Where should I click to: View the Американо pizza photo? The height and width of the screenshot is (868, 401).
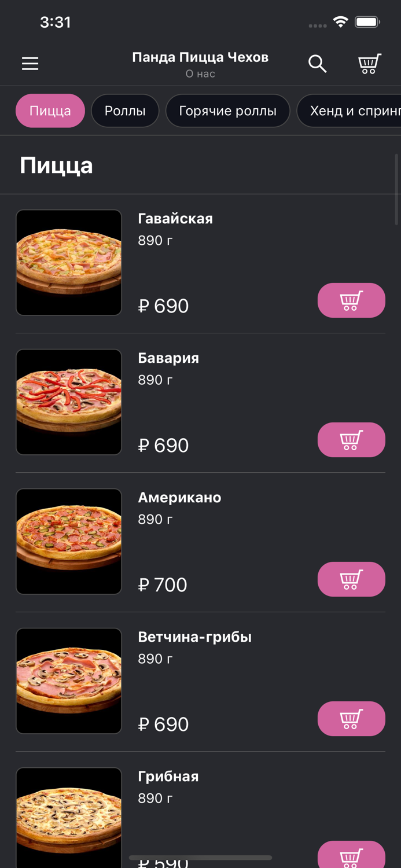click(68, 542)
